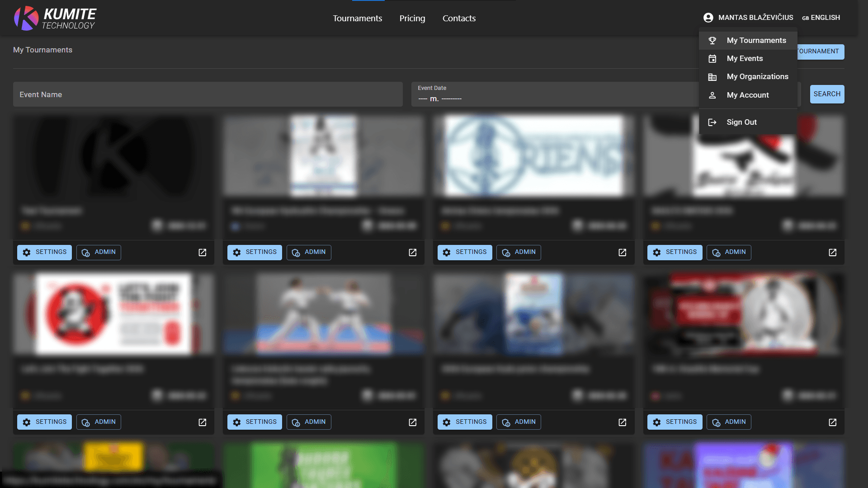Click the gear icon on the first SETTINGS button
868x488 pixels.
27,252
